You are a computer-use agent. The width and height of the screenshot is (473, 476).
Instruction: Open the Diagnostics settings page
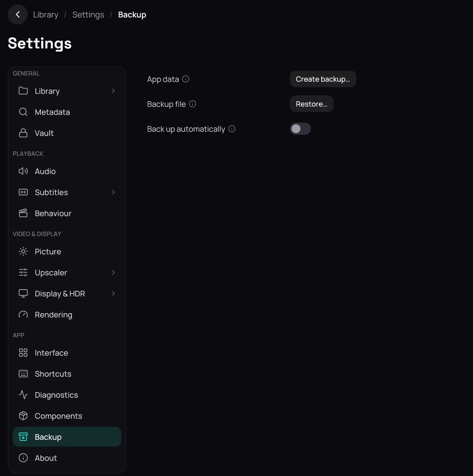tap(67, 395)
